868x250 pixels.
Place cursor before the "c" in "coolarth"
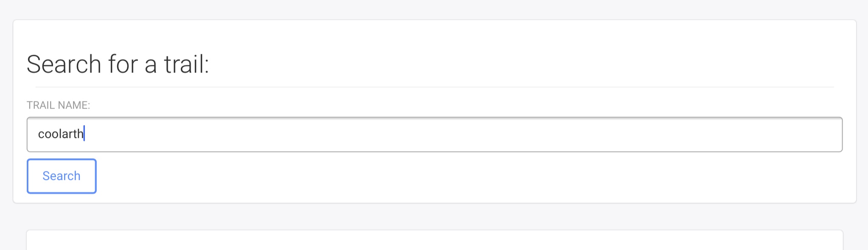click(x=38, y=134)
